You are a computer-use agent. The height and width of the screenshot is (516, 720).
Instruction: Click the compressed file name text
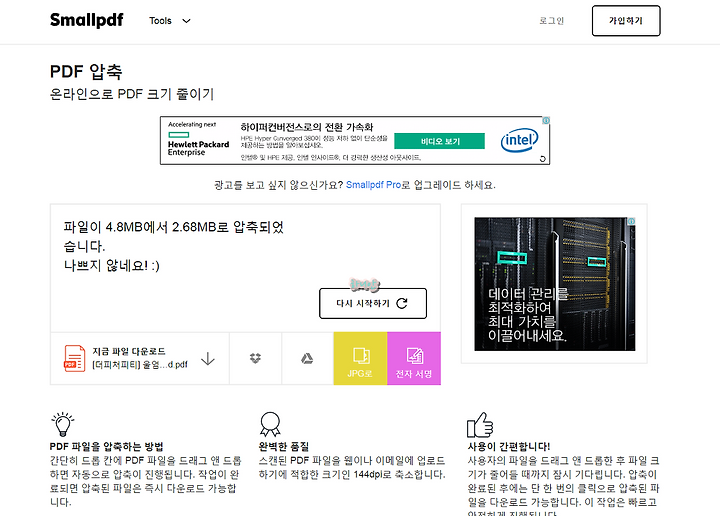[140, 365]
